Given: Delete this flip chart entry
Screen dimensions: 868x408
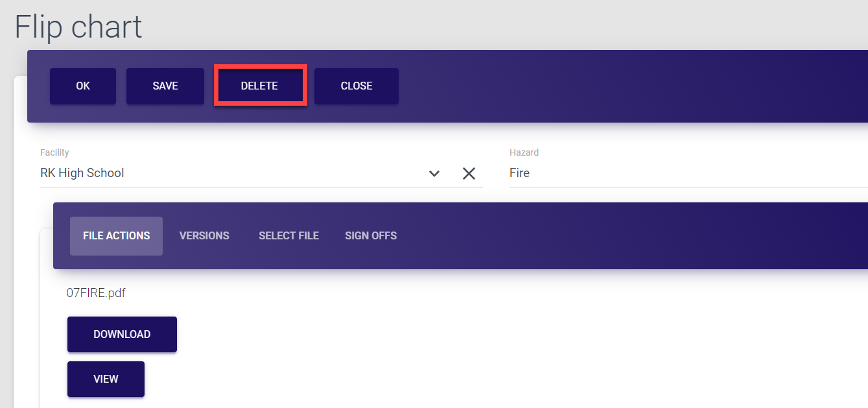Looking at the screenshot, I should click(x=259, y=86).
